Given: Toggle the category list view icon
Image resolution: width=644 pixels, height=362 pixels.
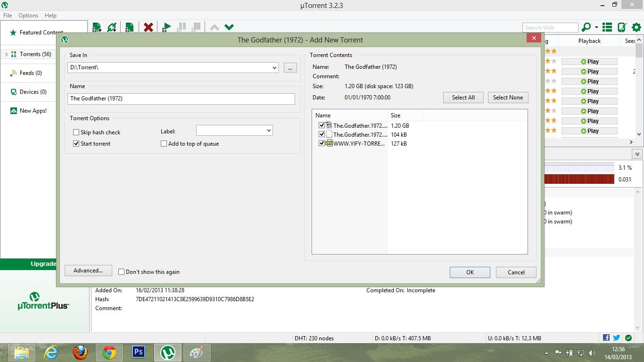Looking at the screenshot, I should click(607, 27).
